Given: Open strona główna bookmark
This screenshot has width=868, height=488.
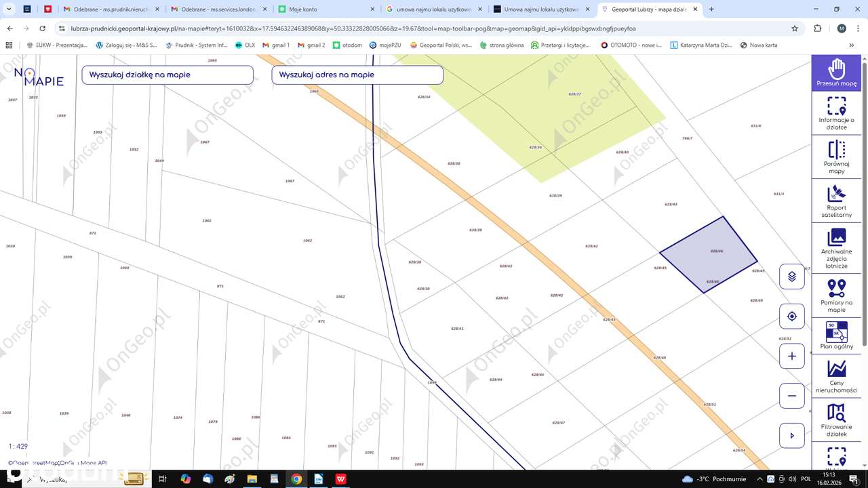Looking at the screenshot, I should [502, 45].
